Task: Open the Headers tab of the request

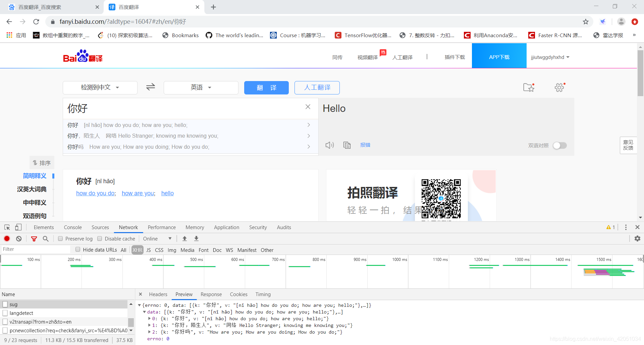Action: tap(158, 294)
